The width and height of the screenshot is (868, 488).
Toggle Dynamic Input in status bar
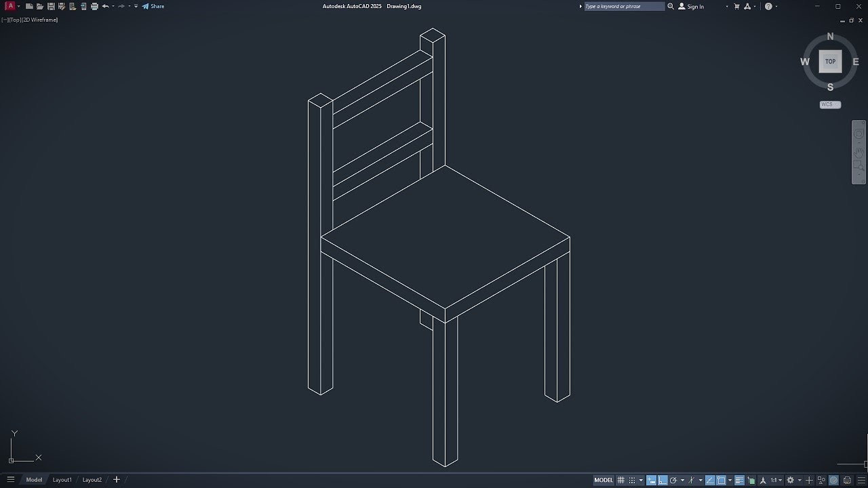click(x=651, y=480)
